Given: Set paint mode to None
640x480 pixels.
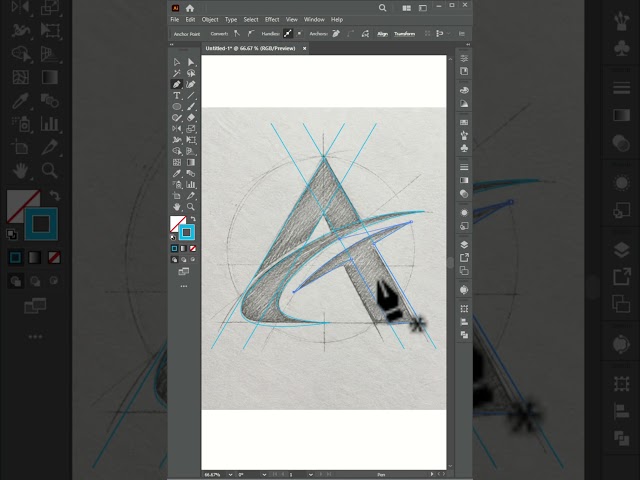Looking at the screenshot, I should pos(193,248).
